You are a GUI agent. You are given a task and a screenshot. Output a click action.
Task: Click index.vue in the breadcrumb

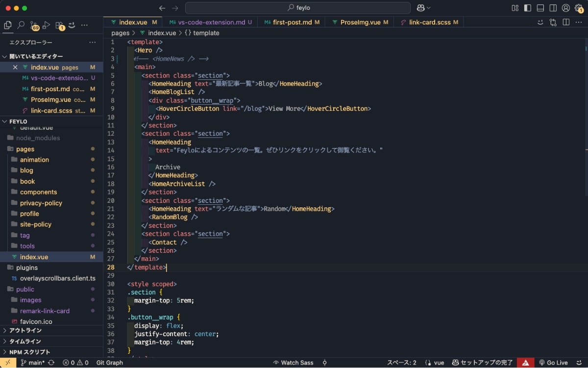(158, 33)
